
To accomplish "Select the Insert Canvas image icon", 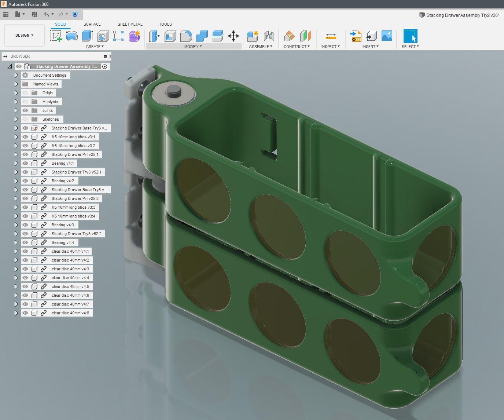I will 387,36.
